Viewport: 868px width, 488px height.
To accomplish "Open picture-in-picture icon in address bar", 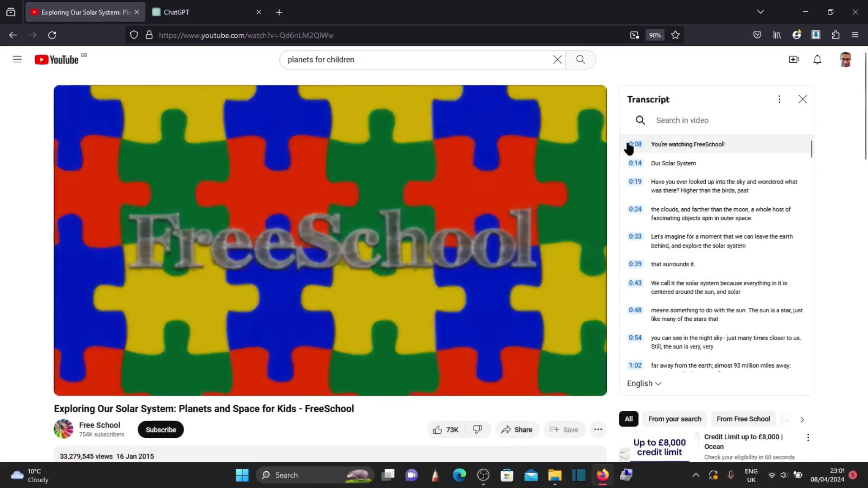I will point(635,35).
